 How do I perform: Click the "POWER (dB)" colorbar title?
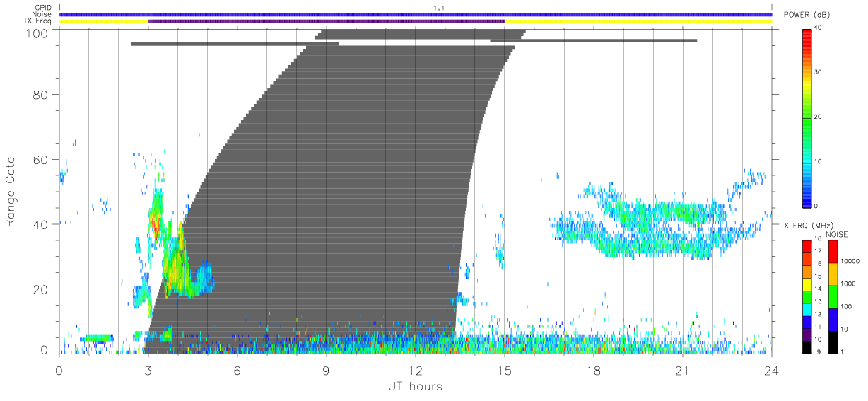807,15
